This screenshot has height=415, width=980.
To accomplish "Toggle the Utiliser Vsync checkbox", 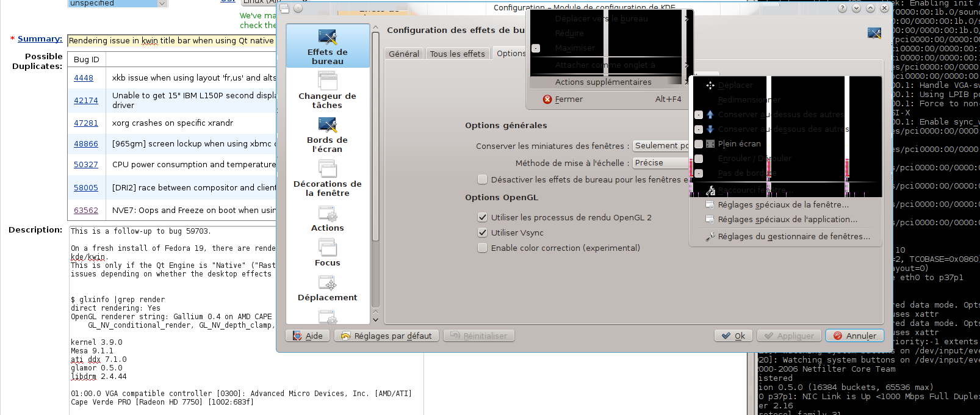I will click(x=483, y=233).
